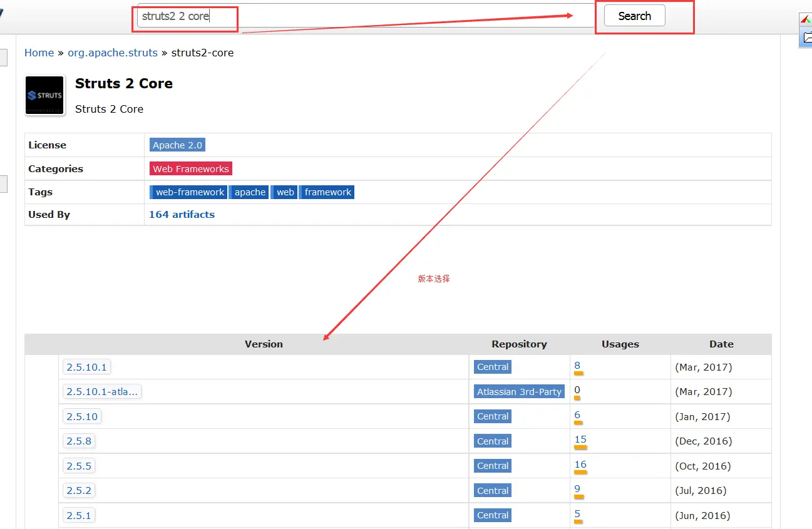Open org.apache.struts breadcrumb link
812x529 pixels.
click(113, 53)
